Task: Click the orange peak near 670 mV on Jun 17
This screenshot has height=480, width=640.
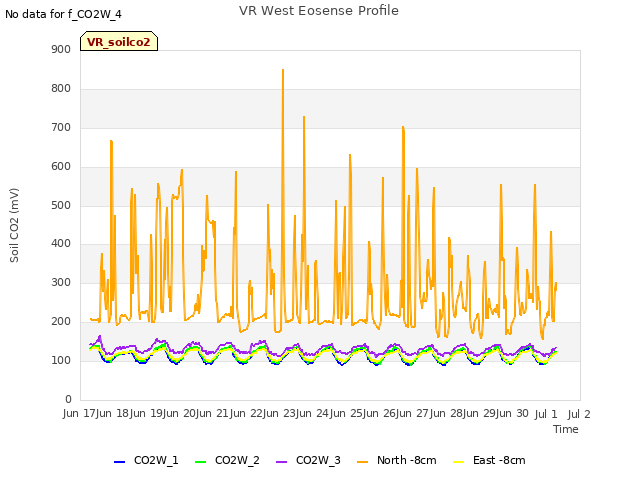Action: (x=111, y=141)
